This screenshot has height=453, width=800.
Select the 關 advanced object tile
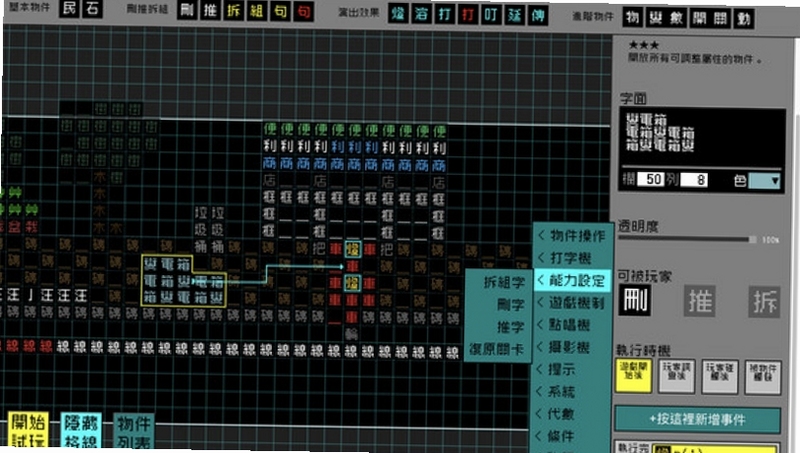(x=720, y=19)
